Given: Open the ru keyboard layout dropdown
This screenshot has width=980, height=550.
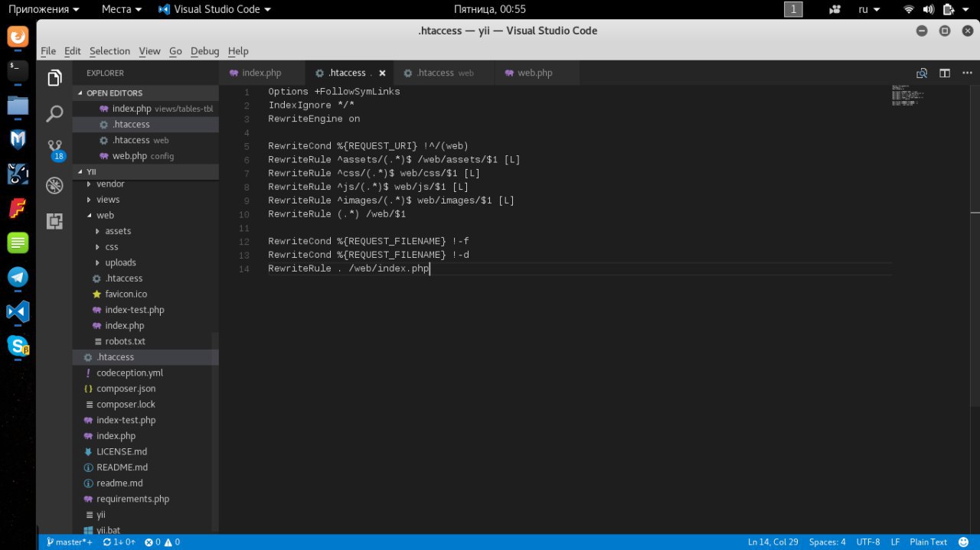Looking at the screenshot, I should tap(869, 9).
